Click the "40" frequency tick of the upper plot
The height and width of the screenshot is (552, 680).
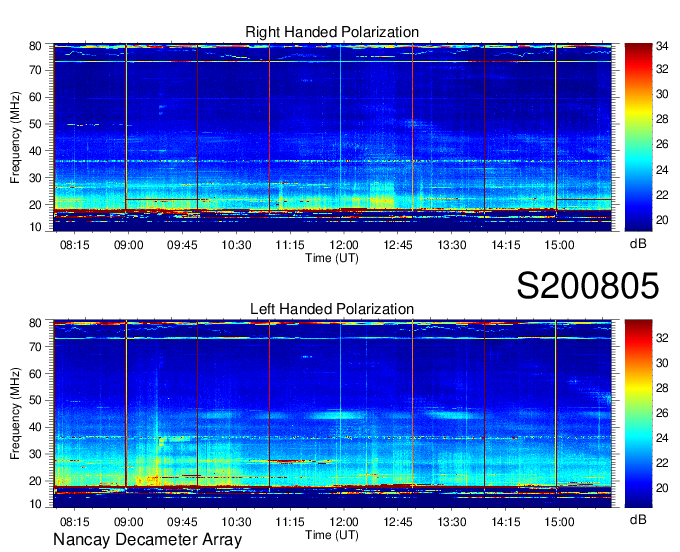(35, 151)
